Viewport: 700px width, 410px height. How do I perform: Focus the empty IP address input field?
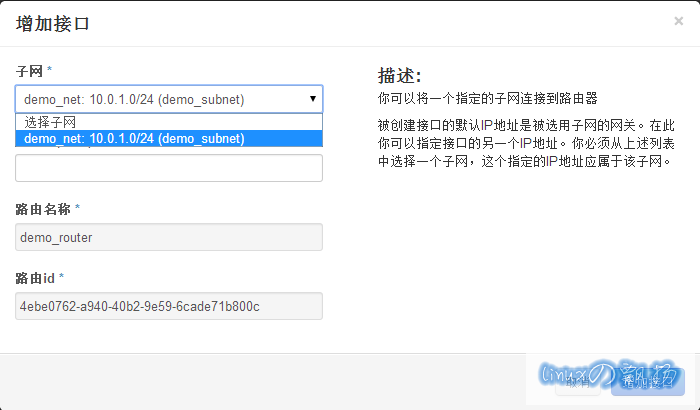tap(169, 168)
